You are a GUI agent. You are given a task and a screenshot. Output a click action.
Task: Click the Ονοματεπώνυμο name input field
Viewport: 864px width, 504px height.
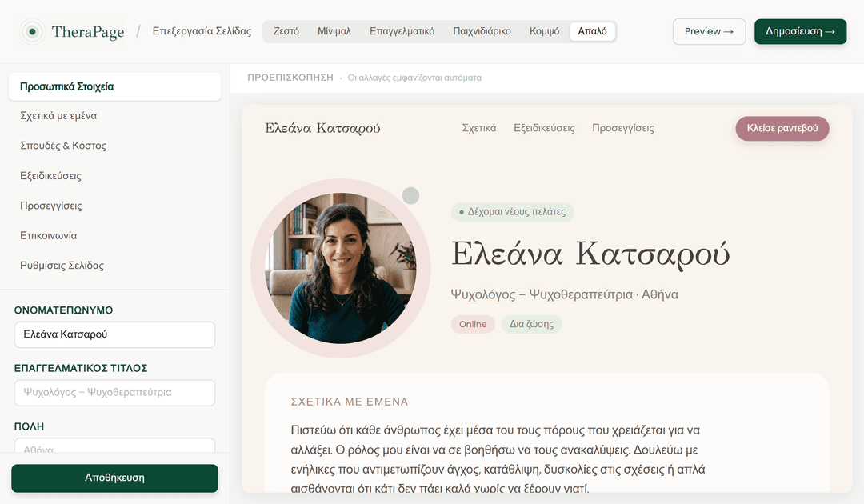point(114,334)
